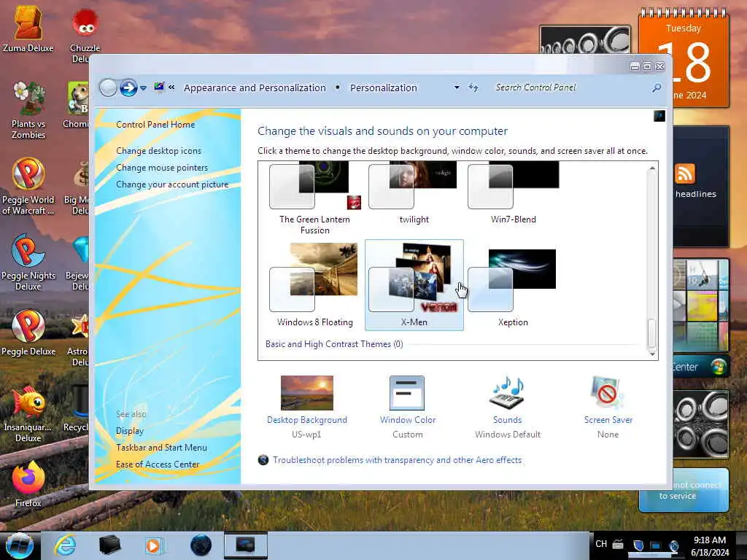Open Change desktop icons link
The width and height of the screenshot is (747, 560).
click(x=158, y=151)
